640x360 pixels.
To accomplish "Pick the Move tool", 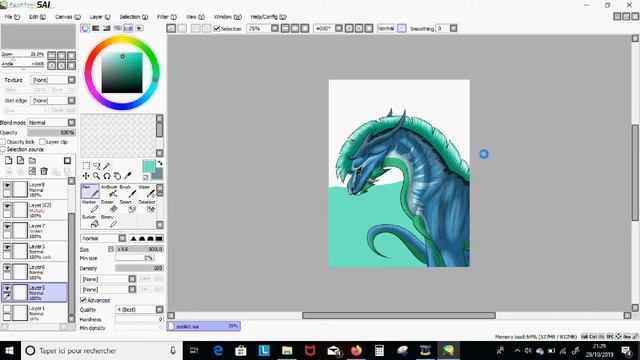I will [x=86, y=176].
